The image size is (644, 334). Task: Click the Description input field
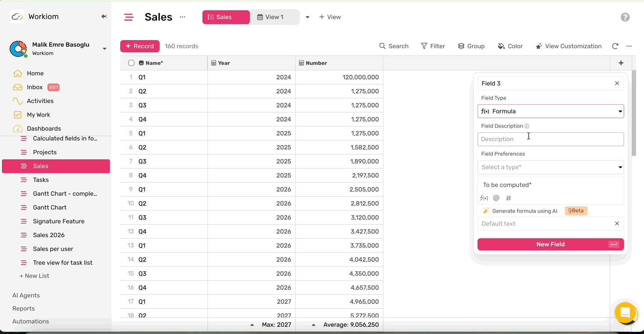(x=551, y=139)
